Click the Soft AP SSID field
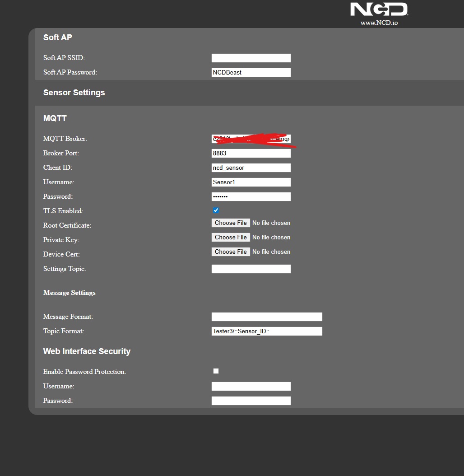 [x=251, y=58]
